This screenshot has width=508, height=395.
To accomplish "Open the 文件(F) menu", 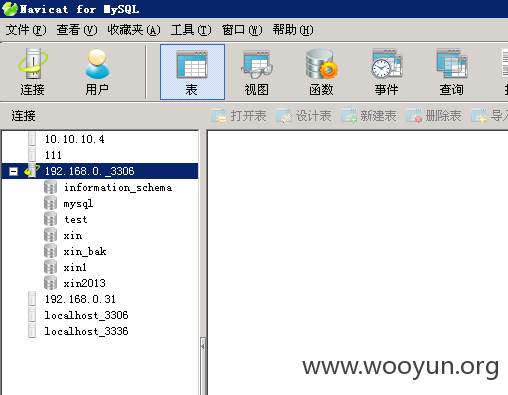I will (x=26, y=30).
